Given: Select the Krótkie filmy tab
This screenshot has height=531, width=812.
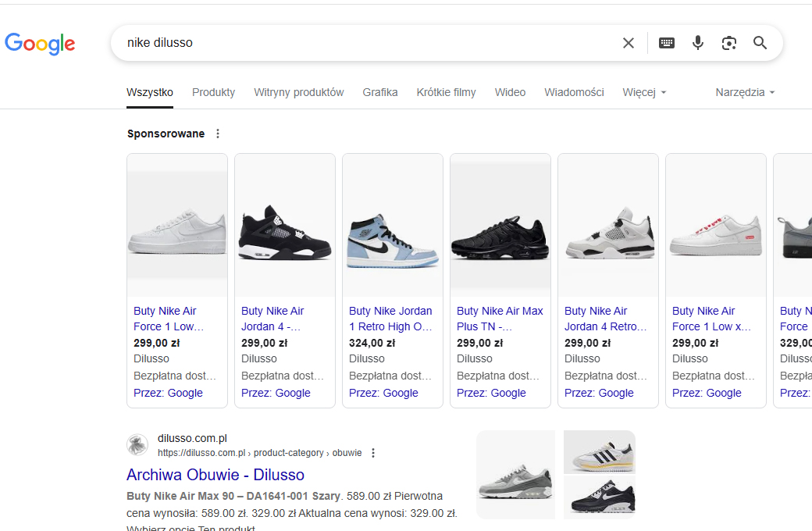Looking at the screenshot, I should (446, 92).
